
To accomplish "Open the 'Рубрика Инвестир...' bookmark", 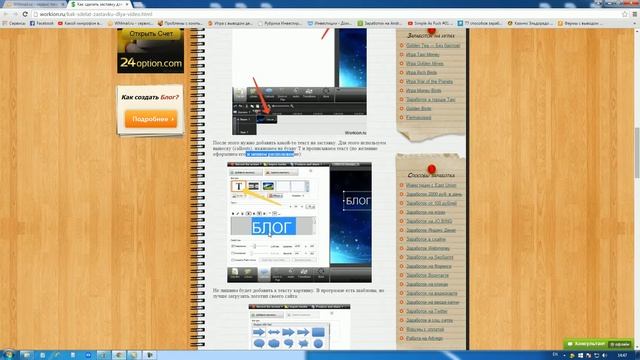I will coord(280,23).
